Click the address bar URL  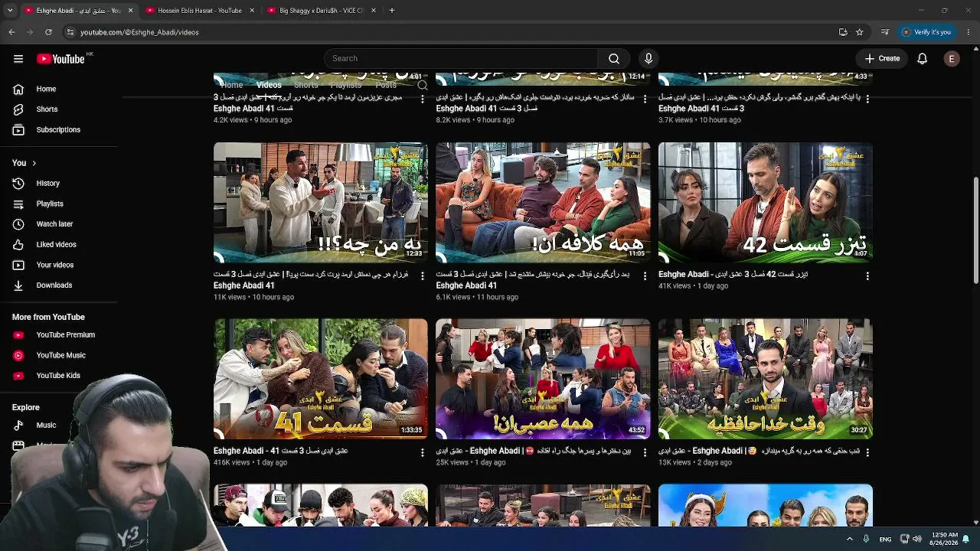pyautogui.click(x=139, y=32)
